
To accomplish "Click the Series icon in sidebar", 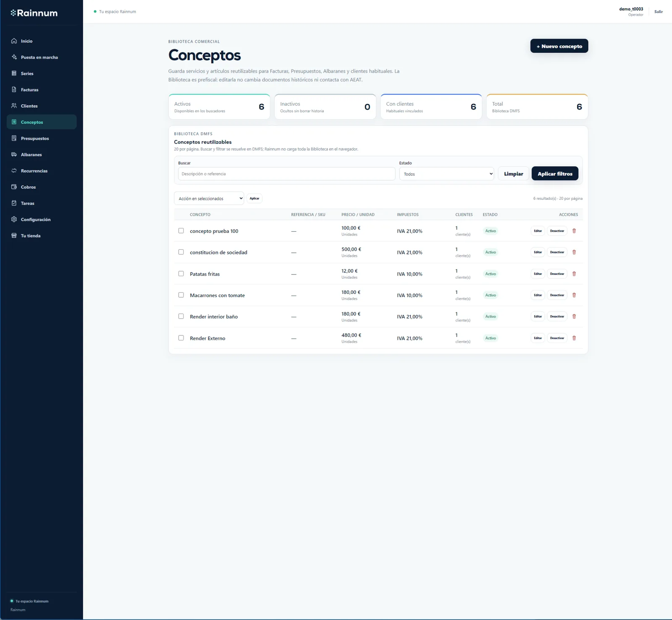I will (14, 73).
